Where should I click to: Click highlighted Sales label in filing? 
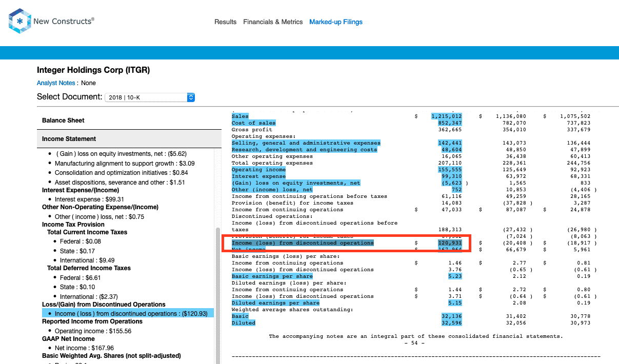pos(240,116)
